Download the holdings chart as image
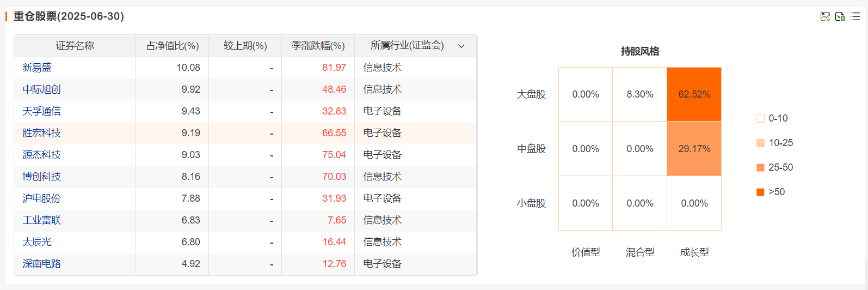The image size is (868, 290). pyautogui.click(x=825, y=16)
